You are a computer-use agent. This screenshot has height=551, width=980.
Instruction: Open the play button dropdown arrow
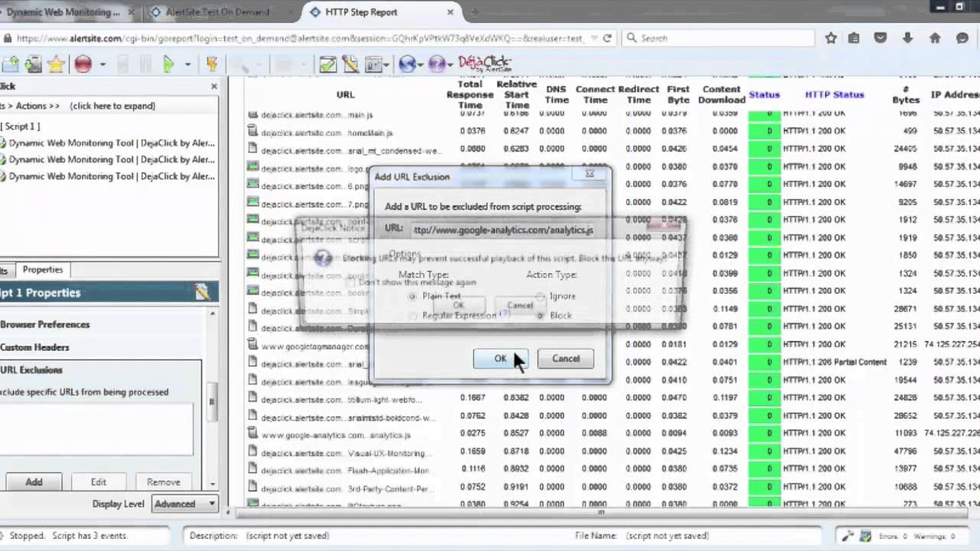pos(188,65)
